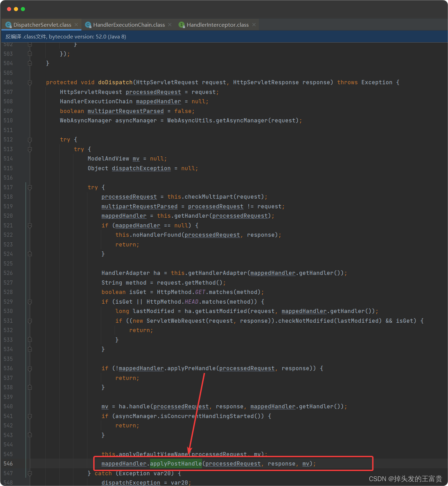Screen dimensions: 448x486
Task: Close the DispatcherServlet.class tab
Action: coord(76,25)
